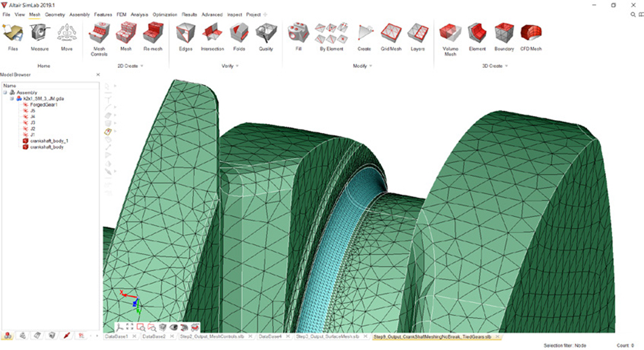644x350 pixels.
Task: Open the Analysis menu
Action: tap(140, 14)
